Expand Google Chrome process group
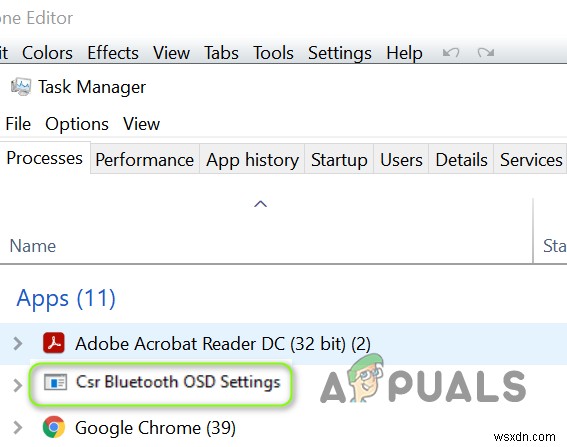The height and width of the screenshot is (447, 567). (17, 427)
